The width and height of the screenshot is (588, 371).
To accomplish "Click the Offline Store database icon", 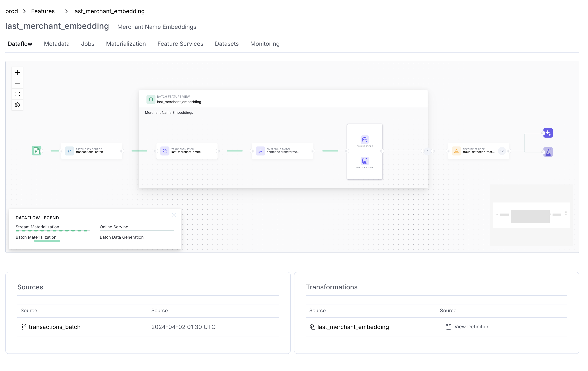I will click(364, 161).
